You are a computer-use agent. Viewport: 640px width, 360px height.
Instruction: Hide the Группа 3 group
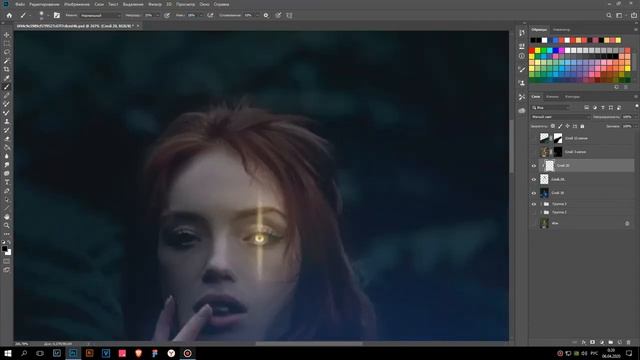pyautogui.click(x=533, y=204)
